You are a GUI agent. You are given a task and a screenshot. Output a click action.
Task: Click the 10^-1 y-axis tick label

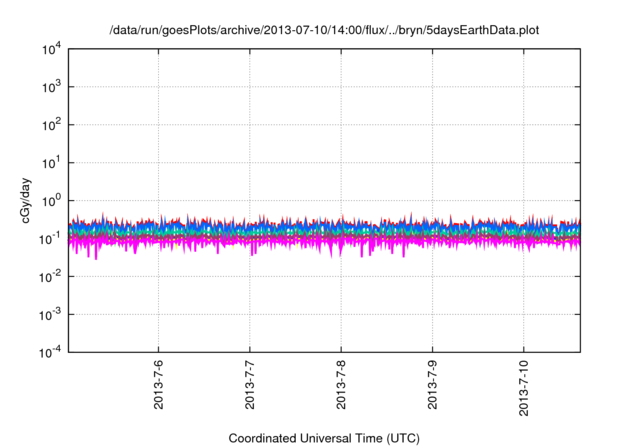pos(51,239)
